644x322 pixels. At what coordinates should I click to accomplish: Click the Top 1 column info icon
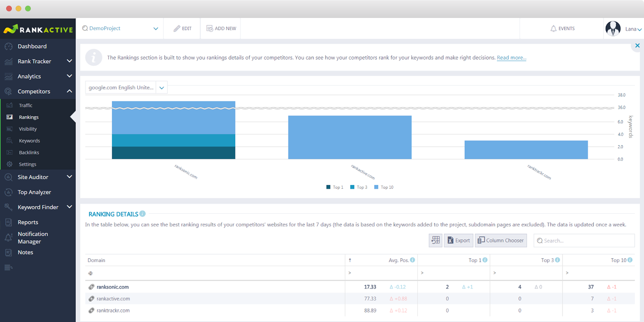coord(485,260)
